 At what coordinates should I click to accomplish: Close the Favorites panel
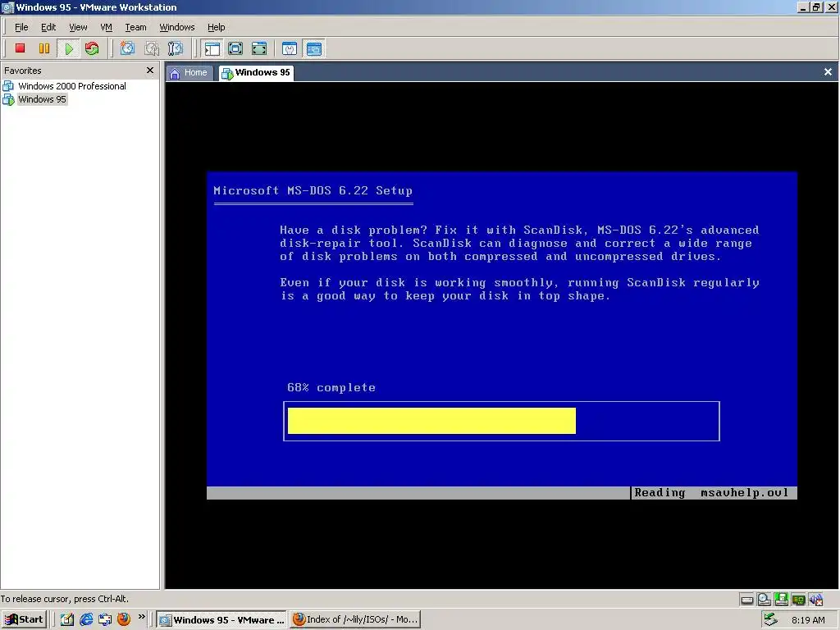(150, 71)
